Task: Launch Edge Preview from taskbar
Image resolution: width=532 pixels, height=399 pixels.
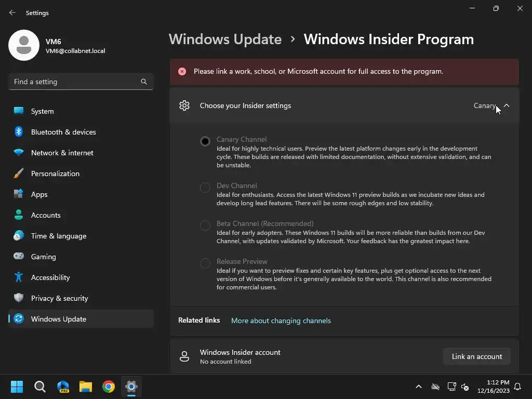Action: click(63, 387)
